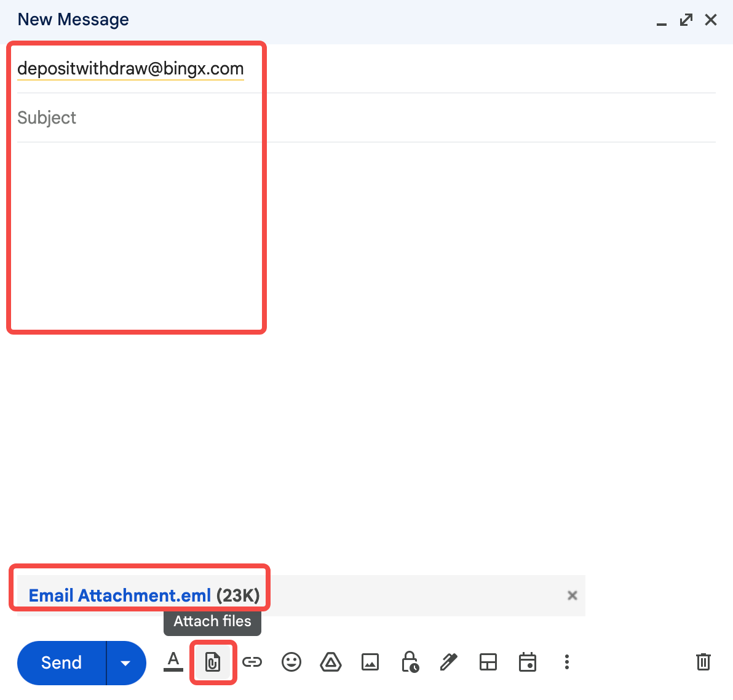The width and height of the screenshot is (733, 700).
Task: Toggle confidential mode lock icon
Action: click(410, 662)
